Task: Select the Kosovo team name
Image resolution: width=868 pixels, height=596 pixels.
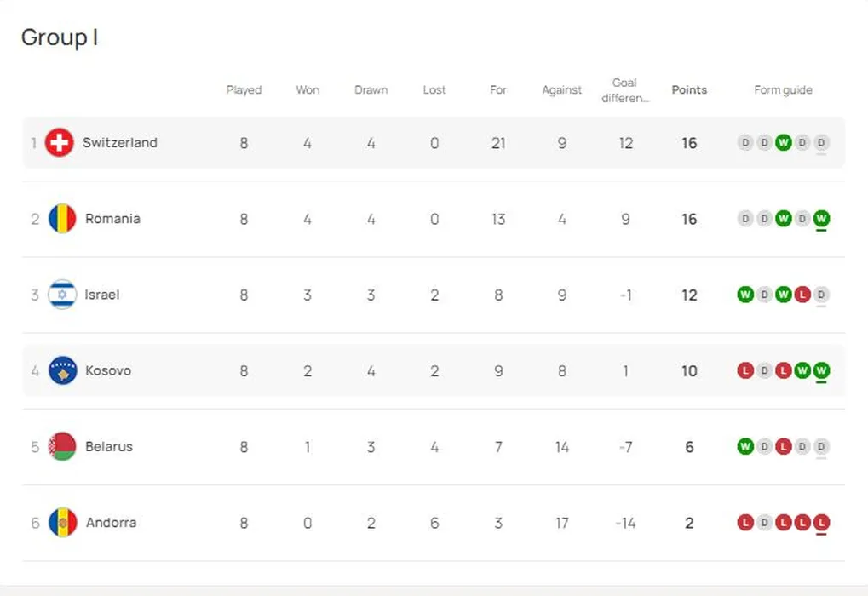Action: point(108,370)
